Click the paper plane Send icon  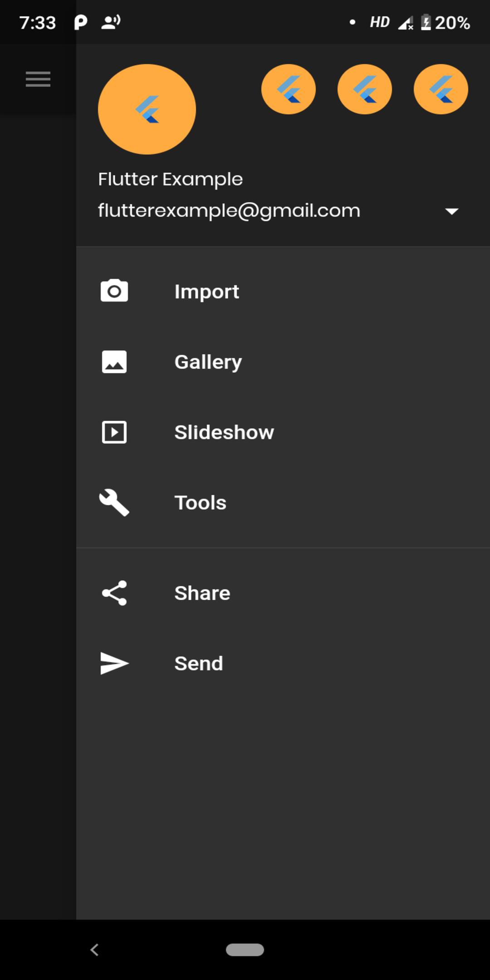coord(114,663)
